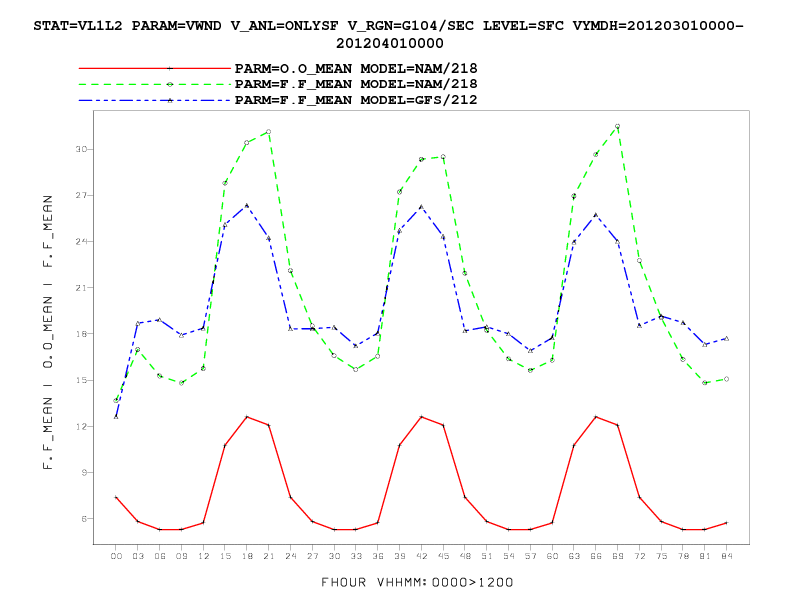Click x-axis tick label 84
This screenshot has width=792, height=612.
tap(727, 556)
